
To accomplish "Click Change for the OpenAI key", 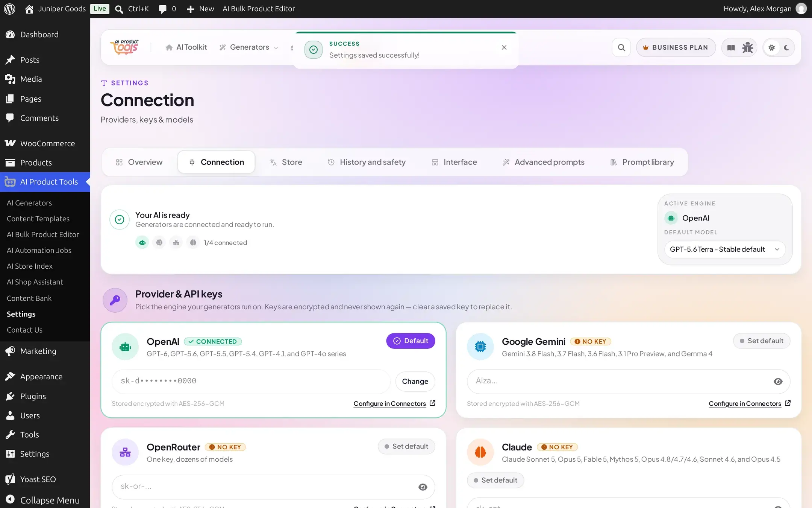I will (415, 382).
